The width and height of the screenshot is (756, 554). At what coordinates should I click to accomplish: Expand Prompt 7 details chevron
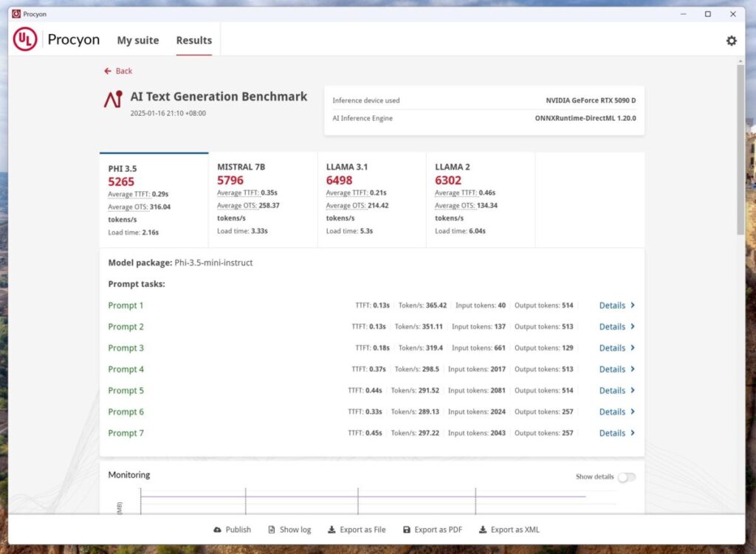633,432
